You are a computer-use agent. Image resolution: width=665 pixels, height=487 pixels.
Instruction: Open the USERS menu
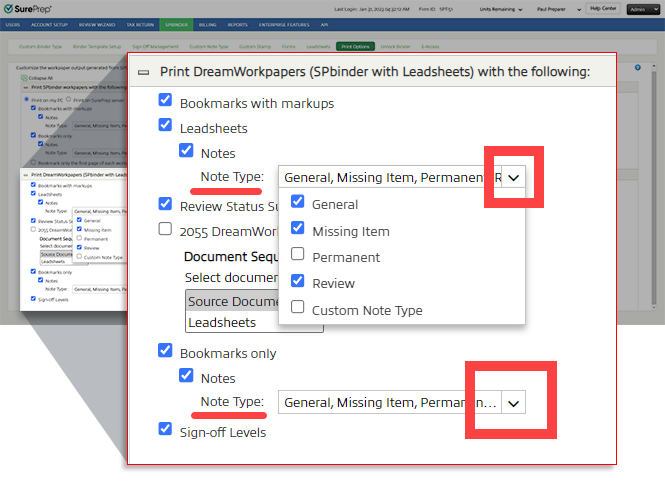point(13,25)
